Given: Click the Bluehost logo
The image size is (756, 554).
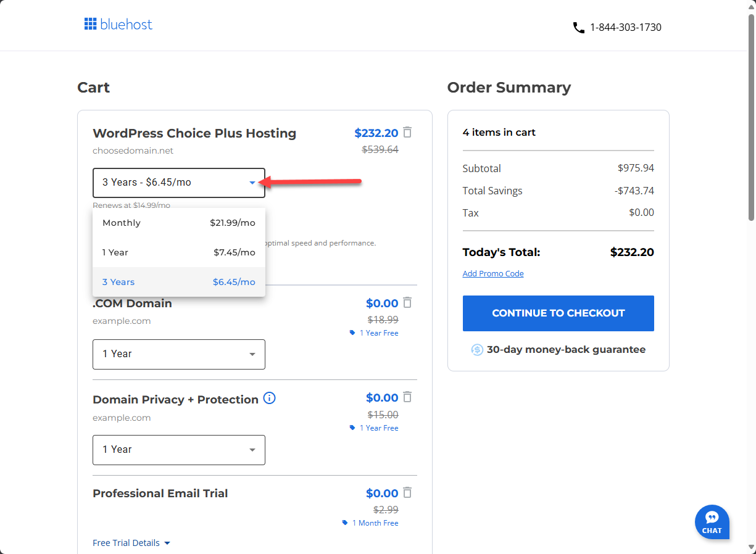Looking at the screenshot, I should pyautogui.click(x=118, y=23).
